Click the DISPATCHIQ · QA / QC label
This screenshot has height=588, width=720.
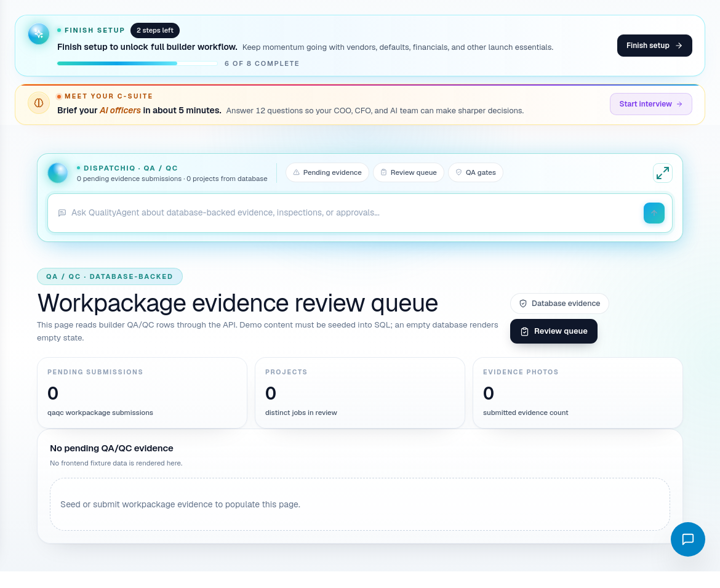pyautogui.click(x=131, y=168)
